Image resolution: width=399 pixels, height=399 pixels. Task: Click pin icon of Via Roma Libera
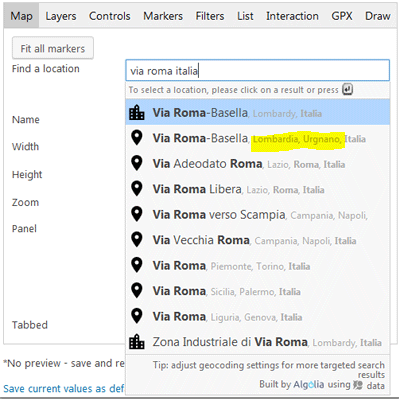(137, 189)
